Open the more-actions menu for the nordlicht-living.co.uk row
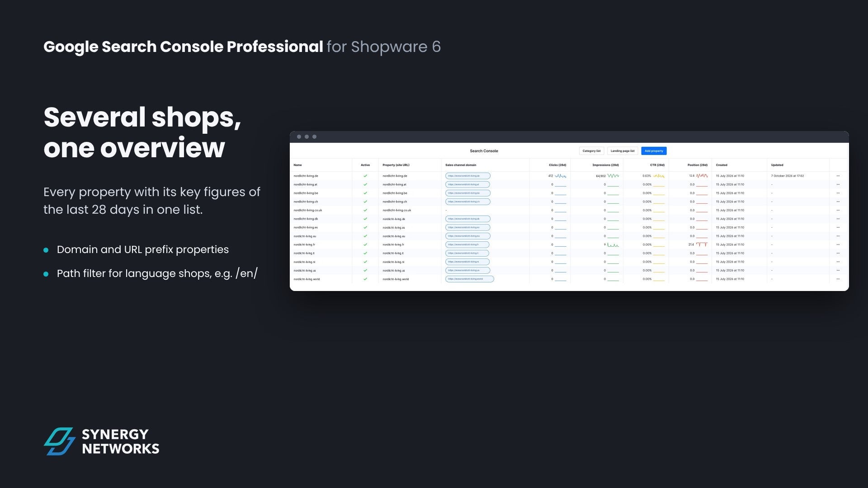The width and height of the screenshot is (868, 488). pyautogui.click(x=838, y=210)
